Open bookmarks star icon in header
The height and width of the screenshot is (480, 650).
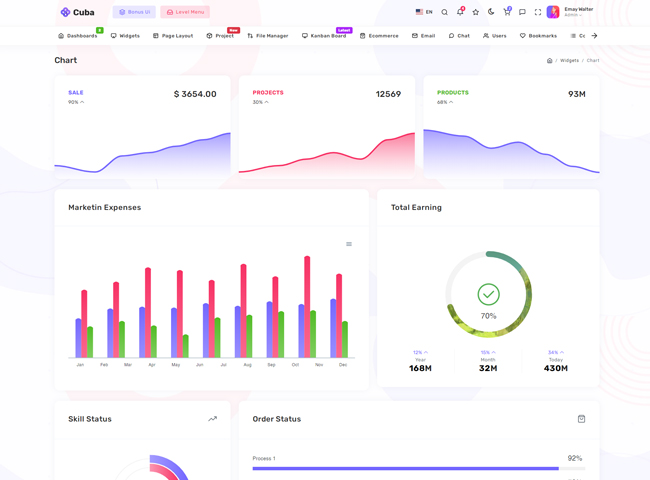pyautogui.click(x=476, y=12)
